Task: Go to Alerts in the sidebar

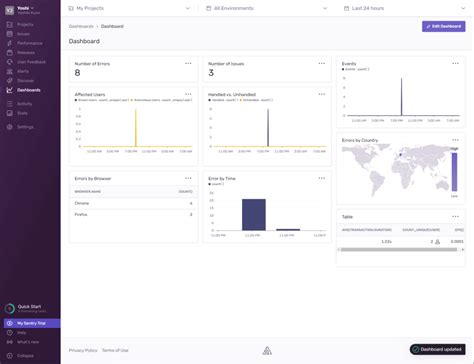Action: (23, 71)
